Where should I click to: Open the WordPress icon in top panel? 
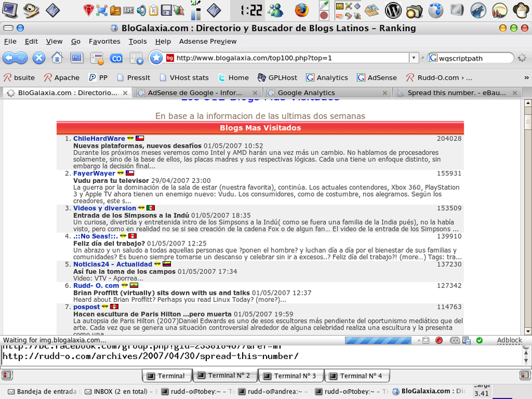click(393, 10)
